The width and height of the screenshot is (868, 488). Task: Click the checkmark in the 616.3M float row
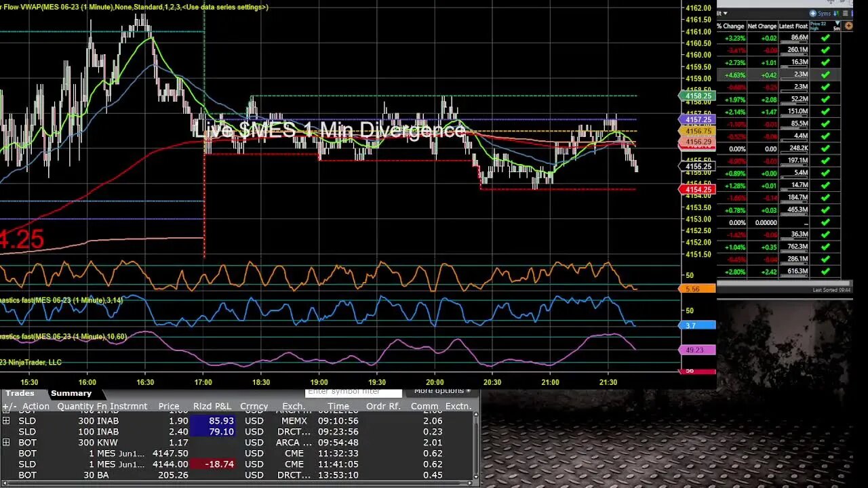pos(825,271)
